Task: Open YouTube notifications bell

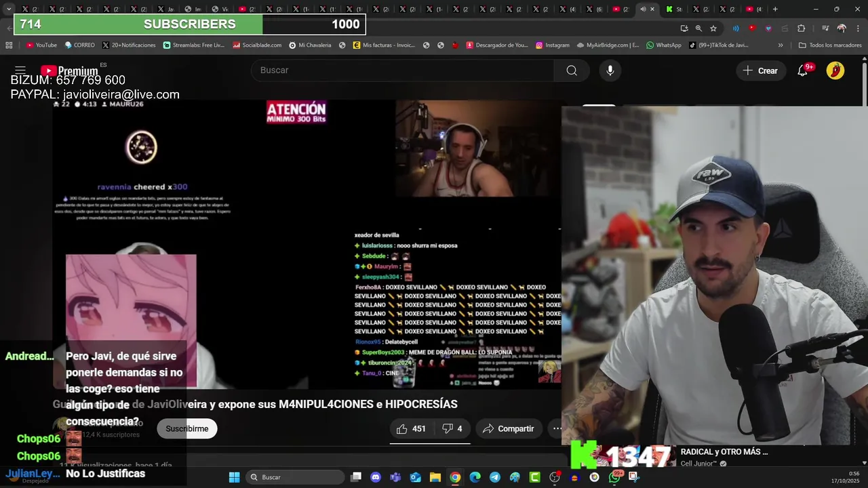Action: [x=802, y=70]
